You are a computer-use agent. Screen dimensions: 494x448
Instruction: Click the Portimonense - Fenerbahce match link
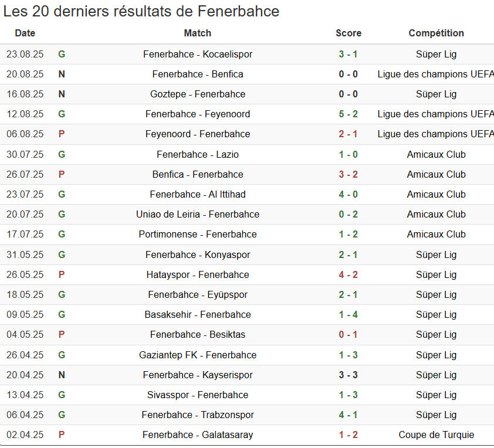[198, 235]
